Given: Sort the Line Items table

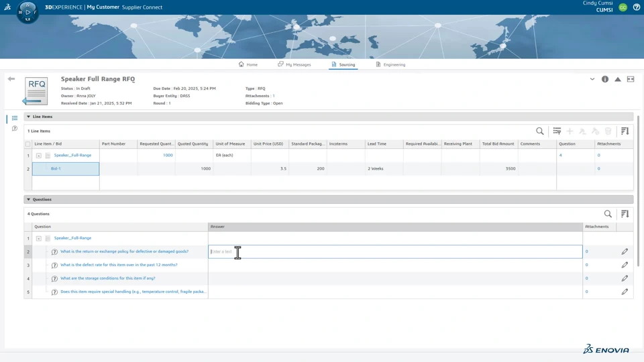Looking at the screenshot, I should click(x=625, y=131).
